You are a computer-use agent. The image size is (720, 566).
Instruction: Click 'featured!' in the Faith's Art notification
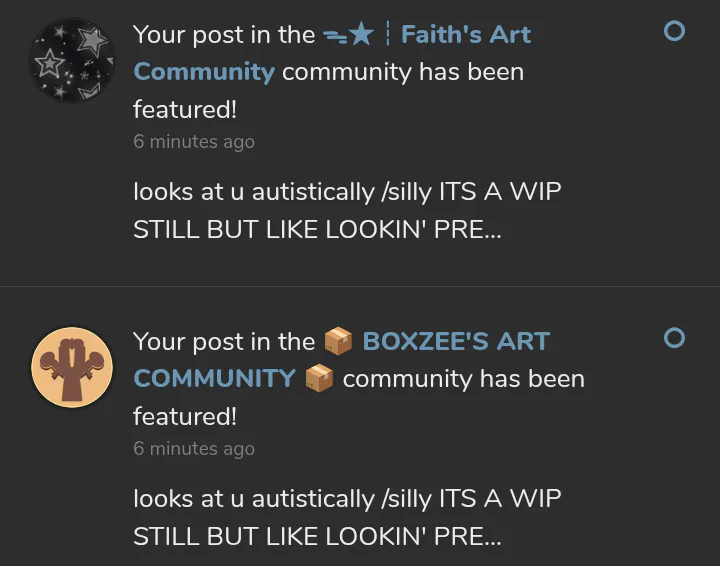pyautogui.click(x=185, y=110)
